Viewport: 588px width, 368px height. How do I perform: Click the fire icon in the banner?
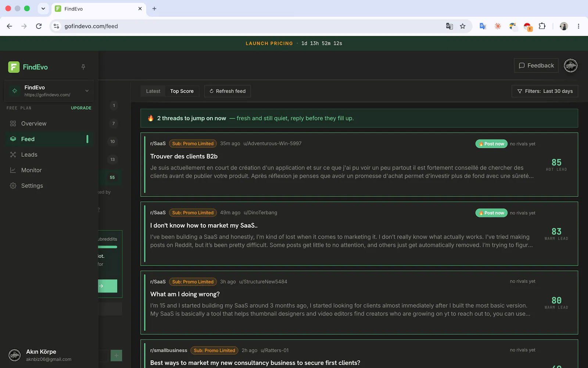151,118
